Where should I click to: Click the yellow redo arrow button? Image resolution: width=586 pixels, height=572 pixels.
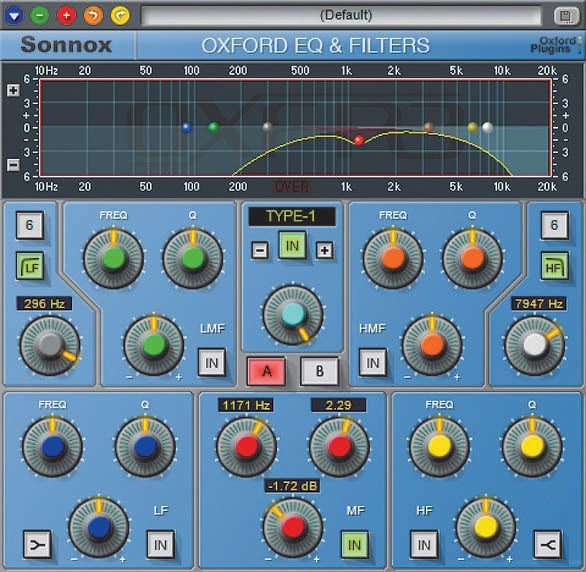(120, 16)
